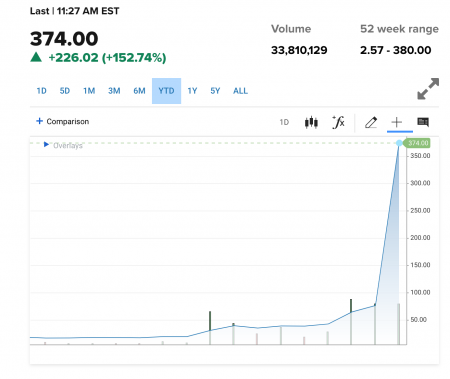Click the blue plus next to Comparison

39,121
